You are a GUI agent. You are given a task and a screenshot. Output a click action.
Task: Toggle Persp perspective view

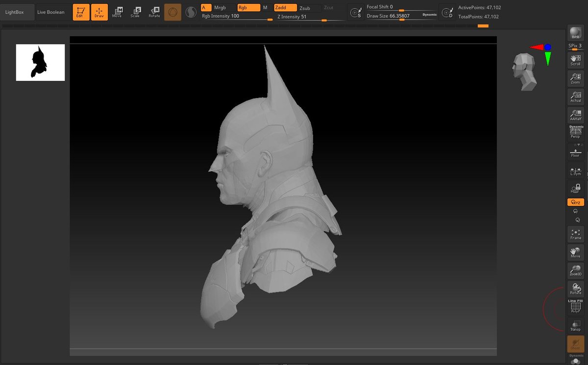tap(575, 131)
